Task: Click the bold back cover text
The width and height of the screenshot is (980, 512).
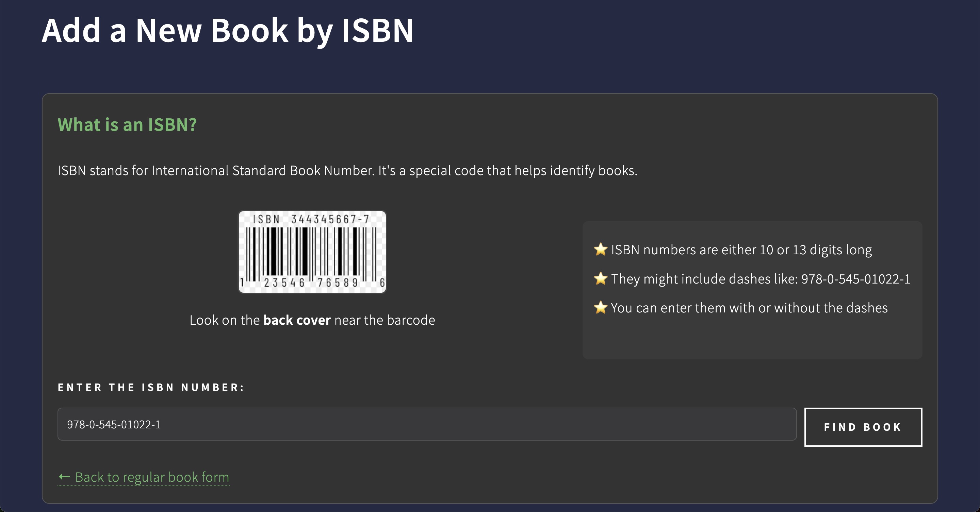Action: click(x=297, y=320)
